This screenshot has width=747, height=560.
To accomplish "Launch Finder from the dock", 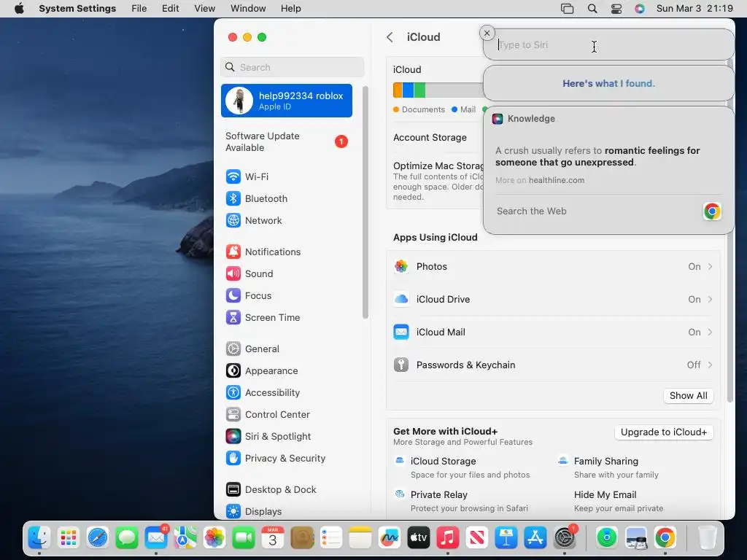I will pos(39,538).
